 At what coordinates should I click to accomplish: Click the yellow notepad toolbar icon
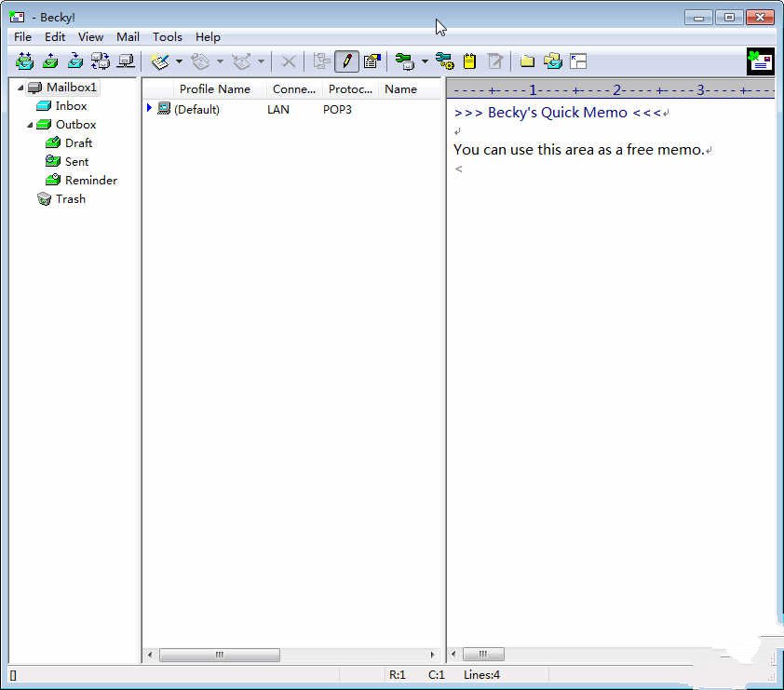pos(469,61)
